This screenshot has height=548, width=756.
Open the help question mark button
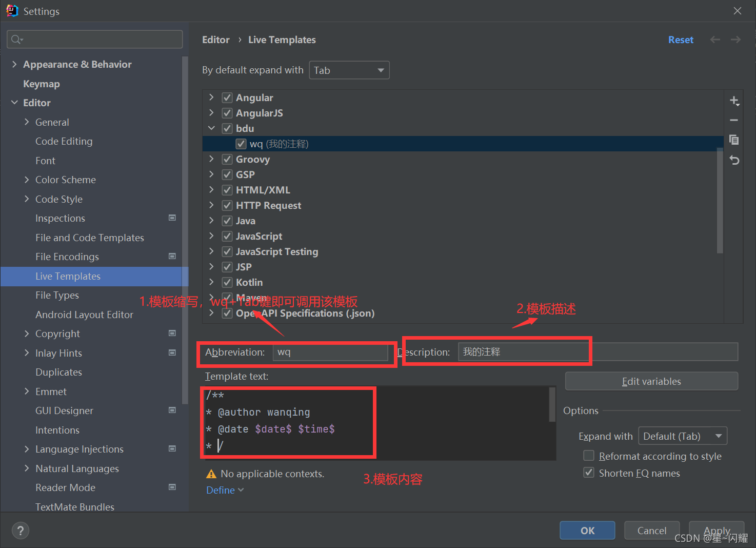tap(21, 531)
